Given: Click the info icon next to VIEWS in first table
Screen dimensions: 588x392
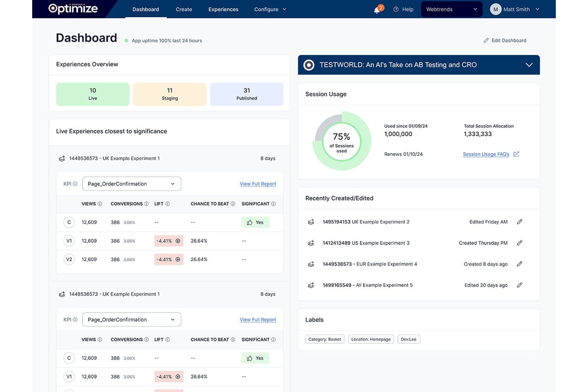Looking at the screenshot, I should pos(100,204).
